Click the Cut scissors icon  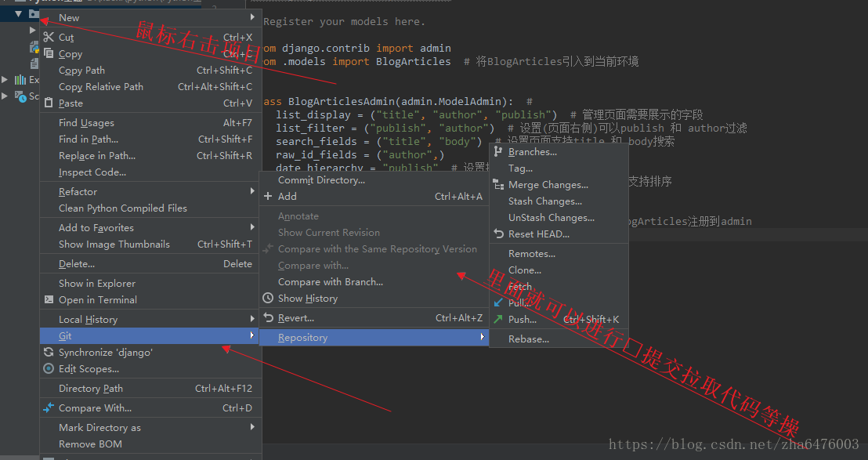49,37
